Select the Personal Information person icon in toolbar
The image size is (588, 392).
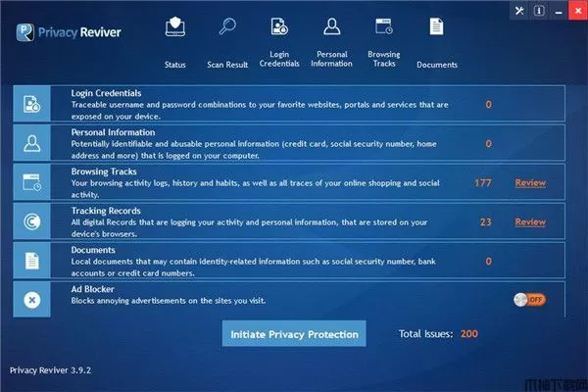click(332, 26)
